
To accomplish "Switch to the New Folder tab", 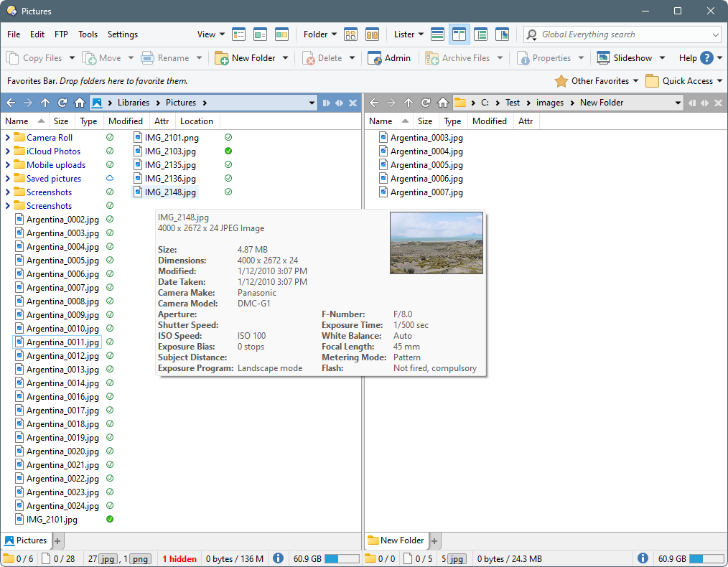I will (396, 540).
